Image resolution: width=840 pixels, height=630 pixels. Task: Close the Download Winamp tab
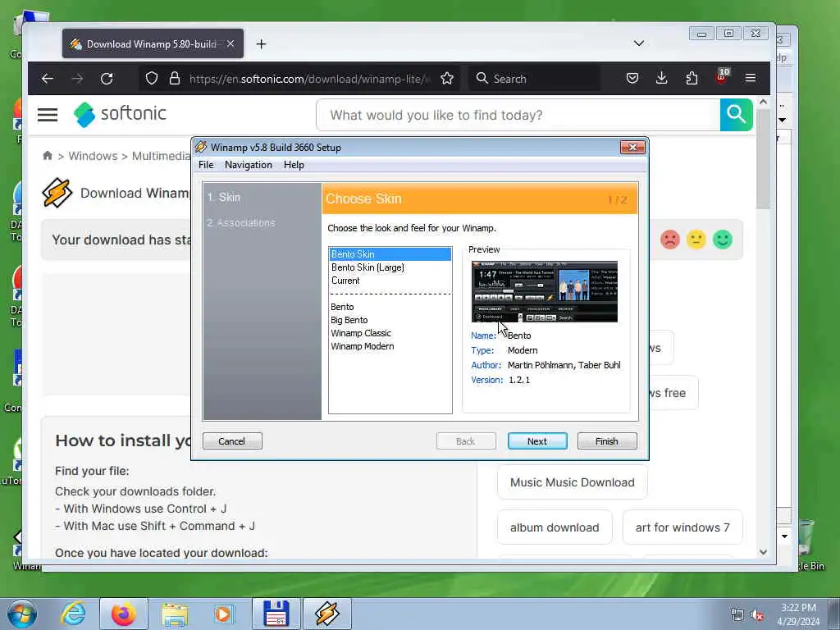tap(231, 44)
